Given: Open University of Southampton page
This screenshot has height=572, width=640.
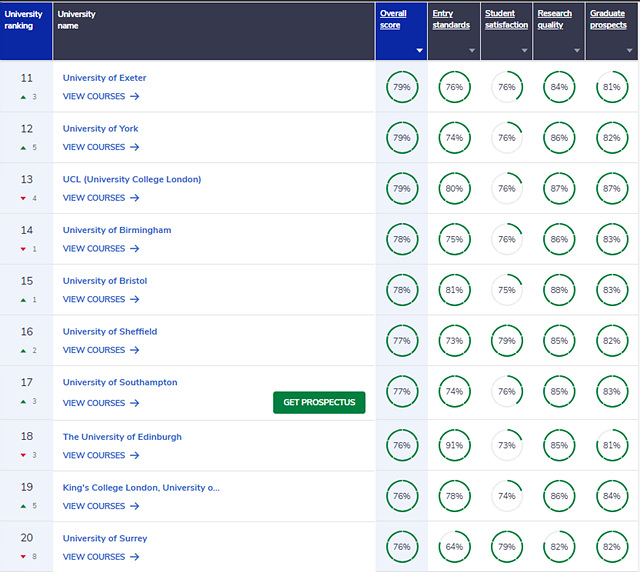Looking at the screenshot, I should 120,382.
